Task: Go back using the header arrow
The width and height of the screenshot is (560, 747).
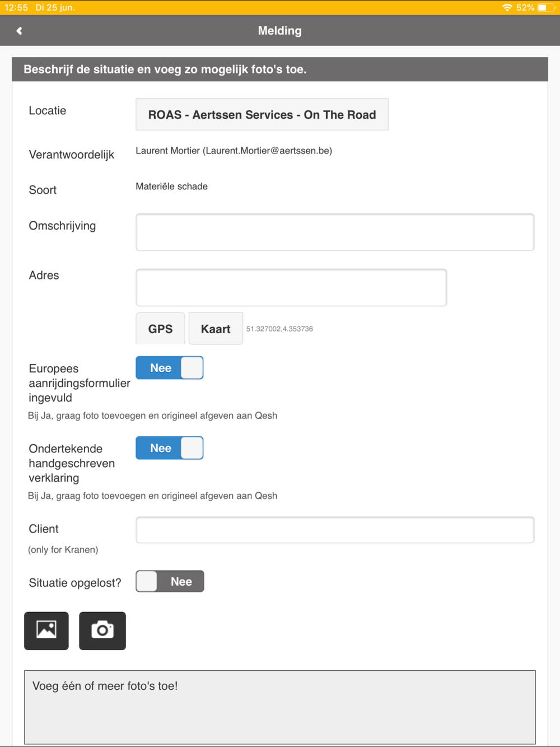Action: pyautogui.click(x=19, y=31)
